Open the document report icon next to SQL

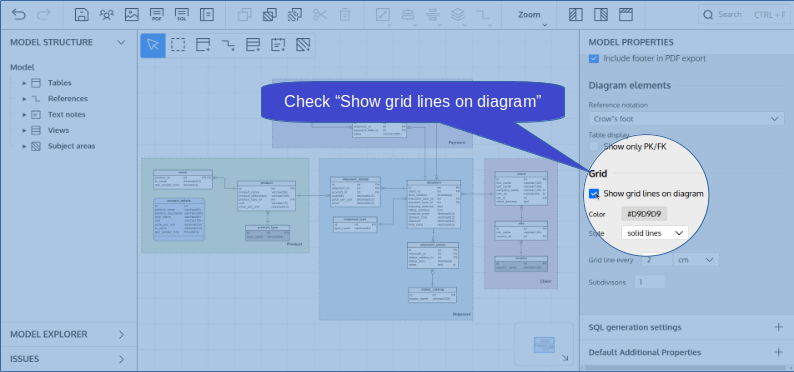[x=207, y=15]
